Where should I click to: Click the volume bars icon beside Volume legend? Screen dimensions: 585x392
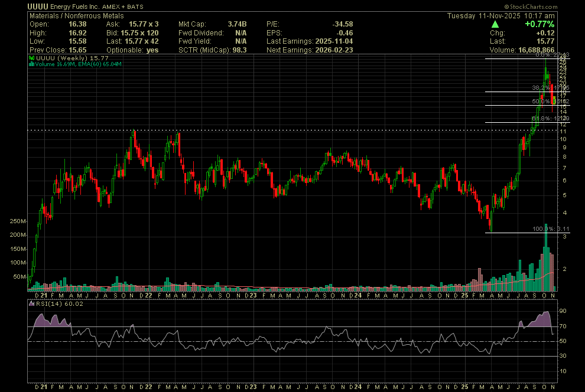(x=32, y=64)
